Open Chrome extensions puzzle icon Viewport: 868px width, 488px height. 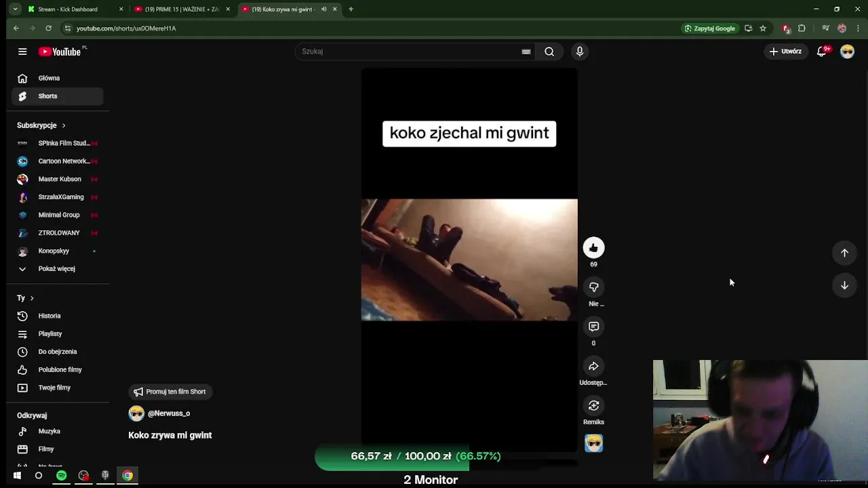[802, 28]
